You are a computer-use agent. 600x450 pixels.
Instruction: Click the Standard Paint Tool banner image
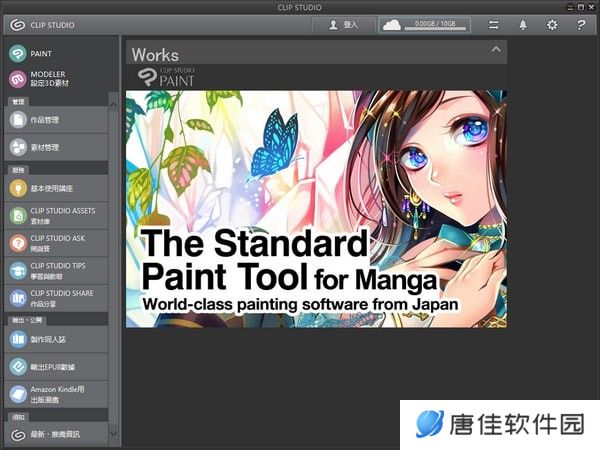(316, 209)
